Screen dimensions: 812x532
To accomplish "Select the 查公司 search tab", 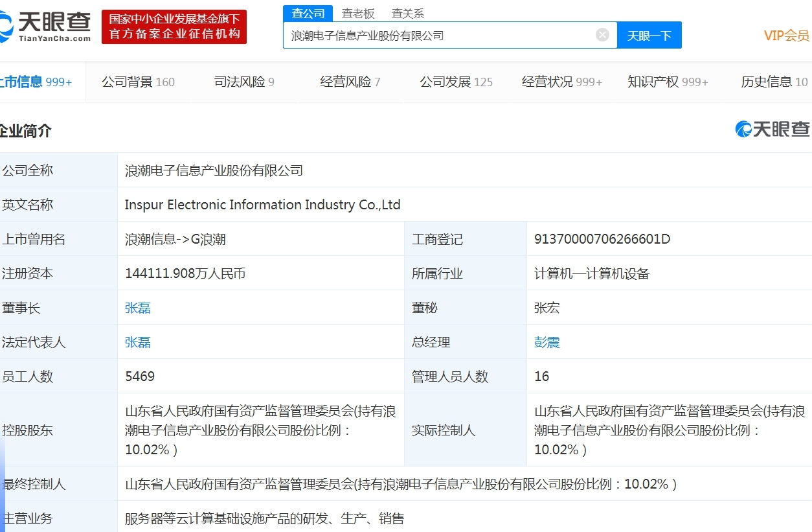I will [x=308, y=13].
